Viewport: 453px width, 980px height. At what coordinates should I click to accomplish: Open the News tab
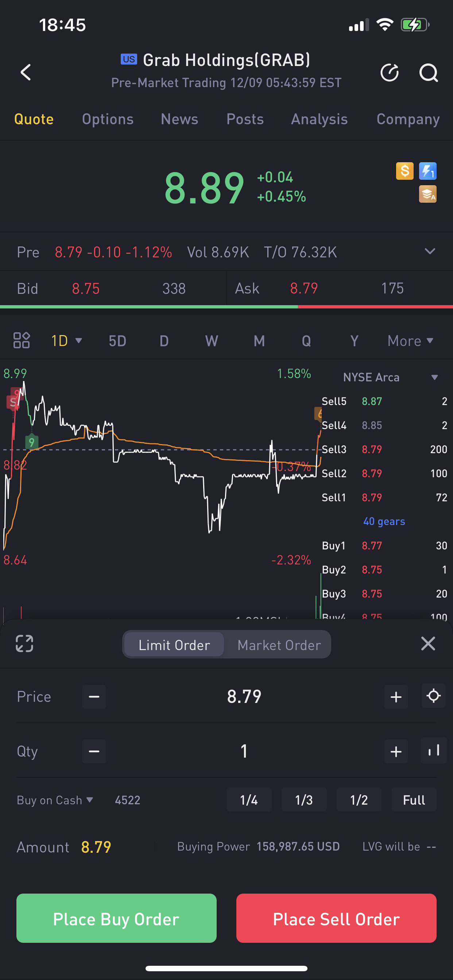tap(179, 119)
